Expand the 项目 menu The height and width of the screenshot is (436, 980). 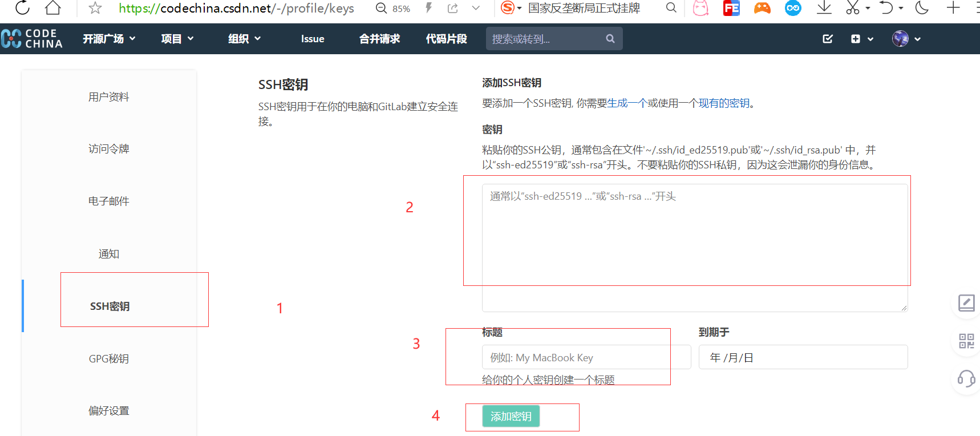(177, 39)
